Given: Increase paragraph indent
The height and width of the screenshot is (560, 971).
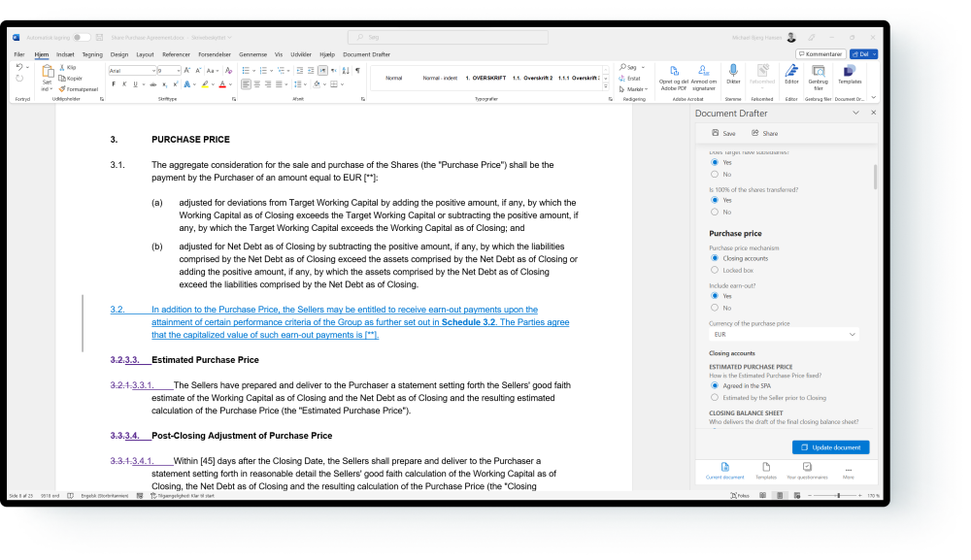Looking at the screenshot, I should [311, 71].
